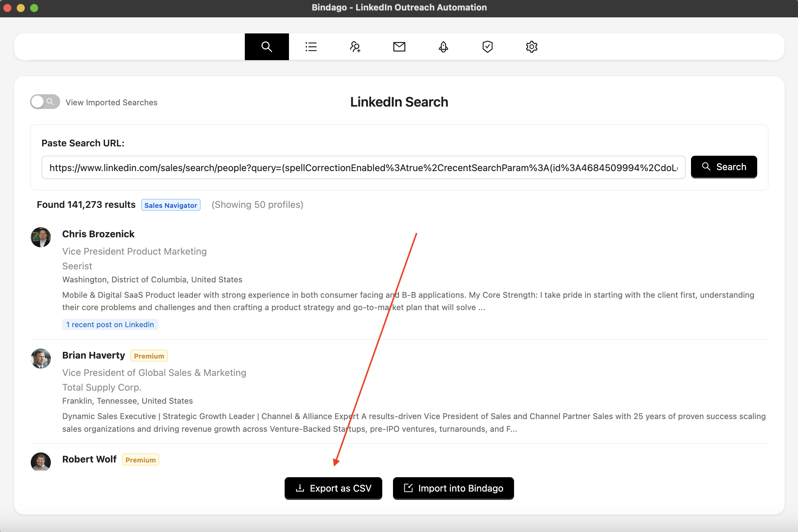Open the notifications bell tab
The image size is (798, 532).
click(x=443, y=46)
